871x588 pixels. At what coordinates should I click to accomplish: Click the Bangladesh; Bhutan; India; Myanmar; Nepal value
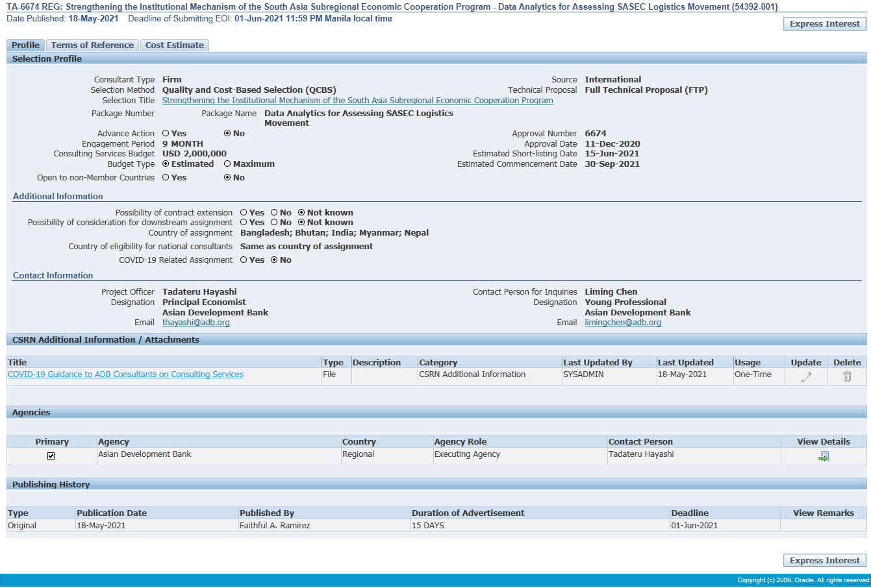(335, 233)
